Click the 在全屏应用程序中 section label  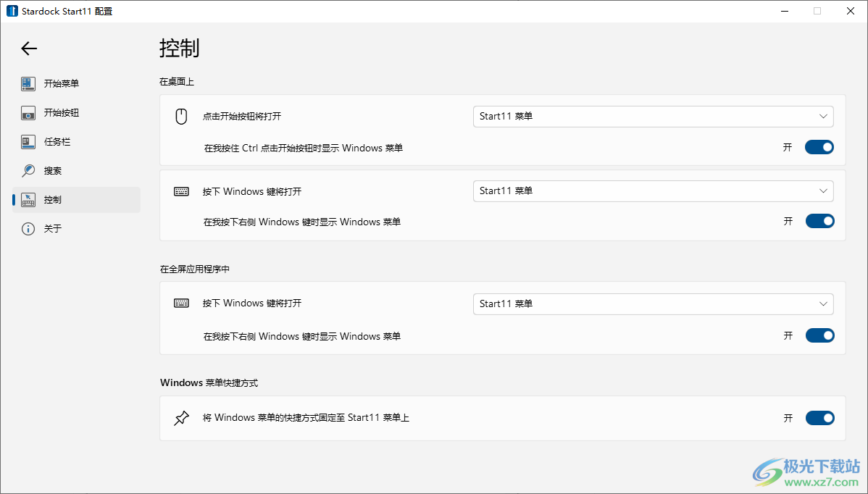pos(195,269)
